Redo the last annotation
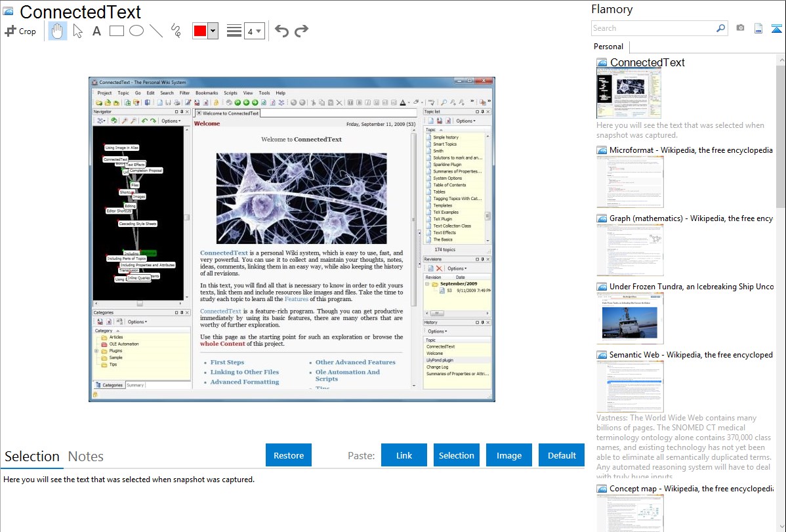This screenshot has height=532, width=786. (301, 31)
